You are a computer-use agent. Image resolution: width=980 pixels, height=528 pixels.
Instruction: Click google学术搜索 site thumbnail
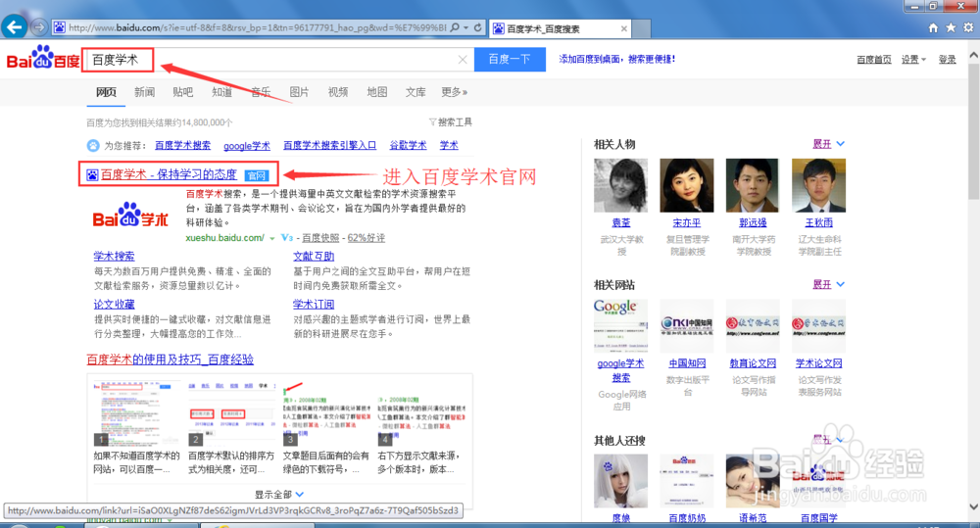(620, 325)
